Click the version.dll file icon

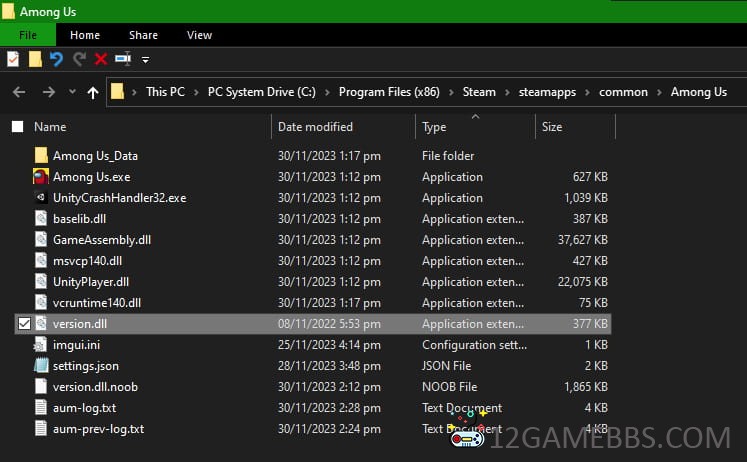[41, 324]
